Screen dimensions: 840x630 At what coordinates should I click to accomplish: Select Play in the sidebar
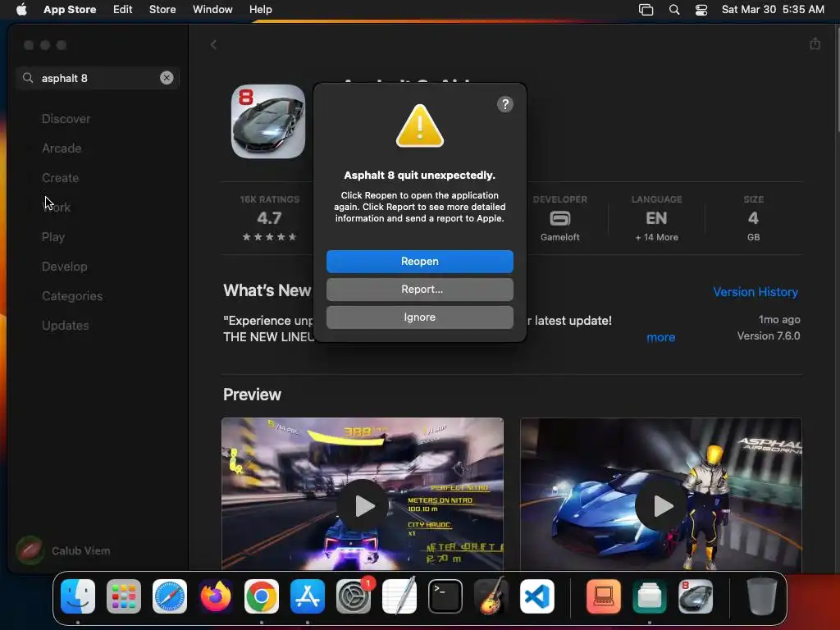pyautogui.click(x=53, y=237)
